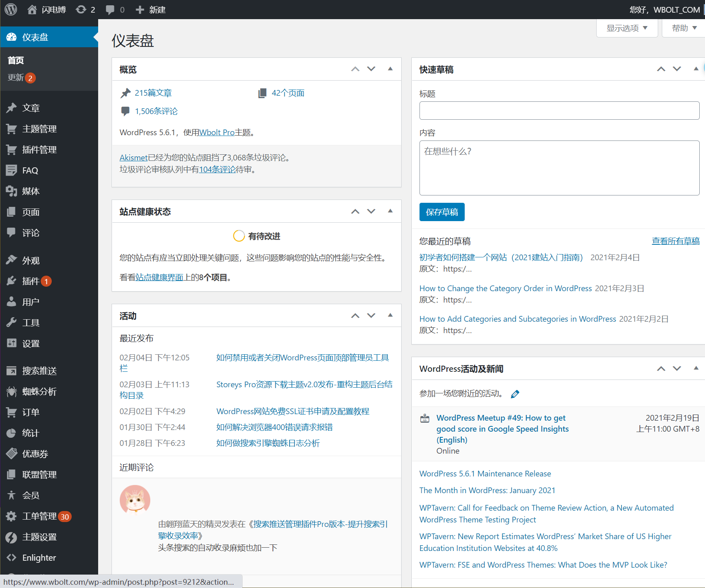Collapse the 概览 panel with triangle toggle
Image resolution: width=705 pixels, height=588 pixels.
coord(390,69)
